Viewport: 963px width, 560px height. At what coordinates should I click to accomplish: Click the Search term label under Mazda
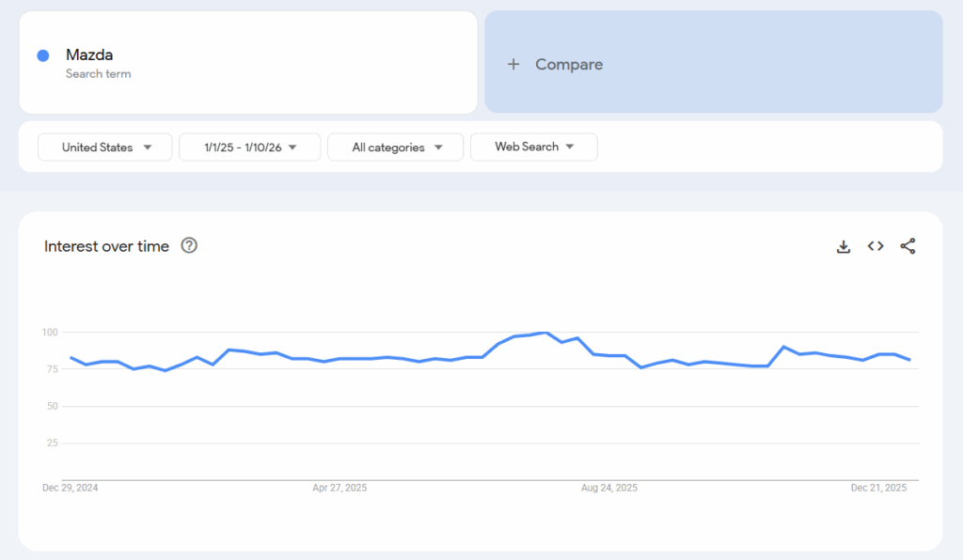pos(98,73)
